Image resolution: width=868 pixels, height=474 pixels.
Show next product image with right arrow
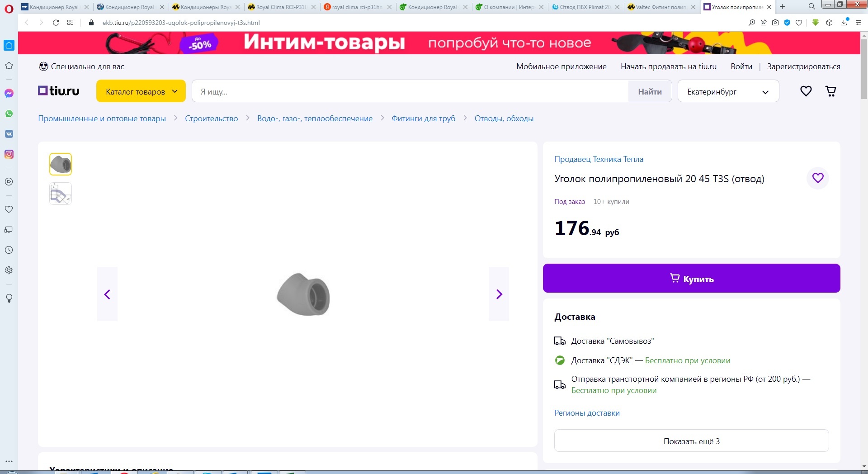pyautogui.click(x=499, y=294)
